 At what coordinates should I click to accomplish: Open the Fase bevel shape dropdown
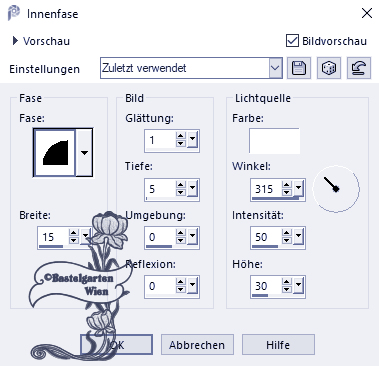84,153
